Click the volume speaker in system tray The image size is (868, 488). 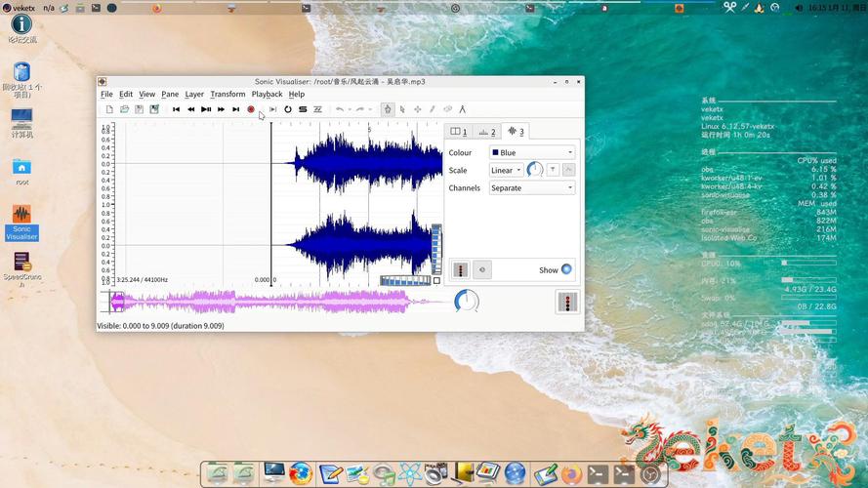pos(799,8)
